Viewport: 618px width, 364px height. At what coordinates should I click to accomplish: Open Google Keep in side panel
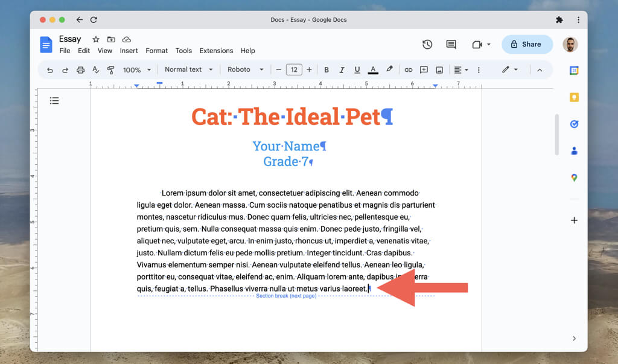point(574,97)
